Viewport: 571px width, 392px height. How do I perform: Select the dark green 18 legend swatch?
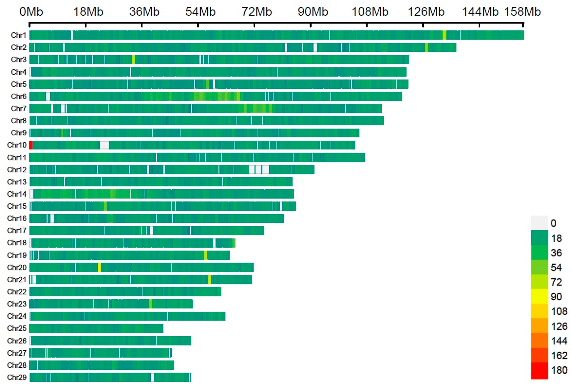540,238
